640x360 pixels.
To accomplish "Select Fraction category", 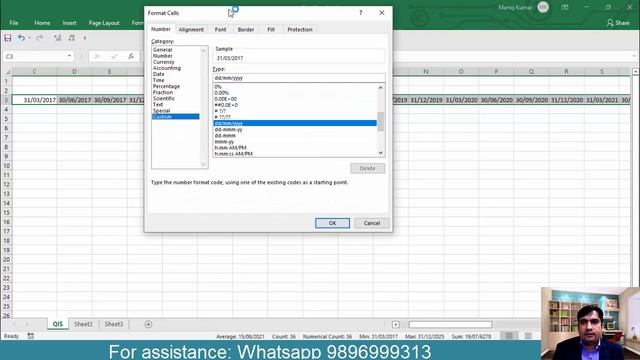I will [163, 92].
